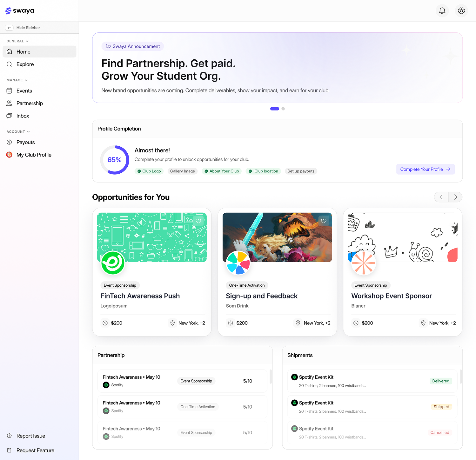The width and height of the screenshot is (476, 460).
Task: Click the Gallery Image incomplete chip
Action: tap(183, 171)
